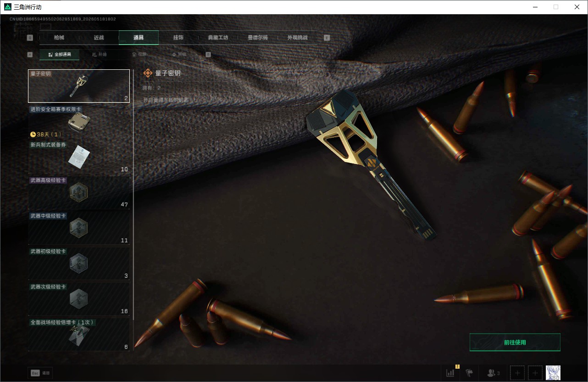Click the 三角洲行动 app icon in title bar
This screenshot has height=382, width=588.
(x=8, y=7)
